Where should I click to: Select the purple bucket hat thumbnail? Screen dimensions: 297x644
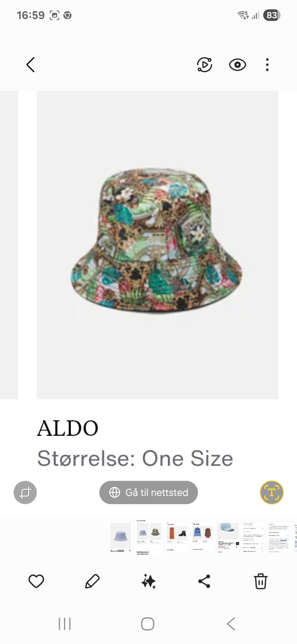[x=121, y=537]
